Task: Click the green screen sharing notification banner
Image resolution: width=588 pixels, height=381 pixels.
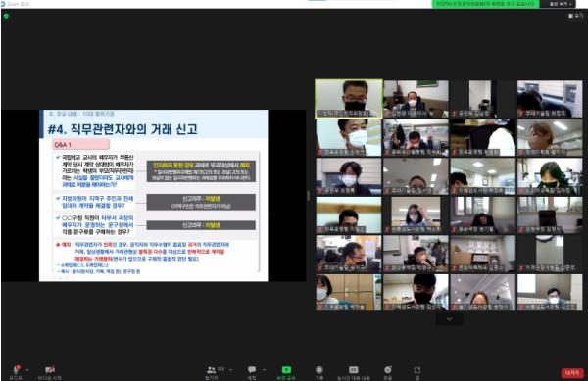Action: point(486,4)
